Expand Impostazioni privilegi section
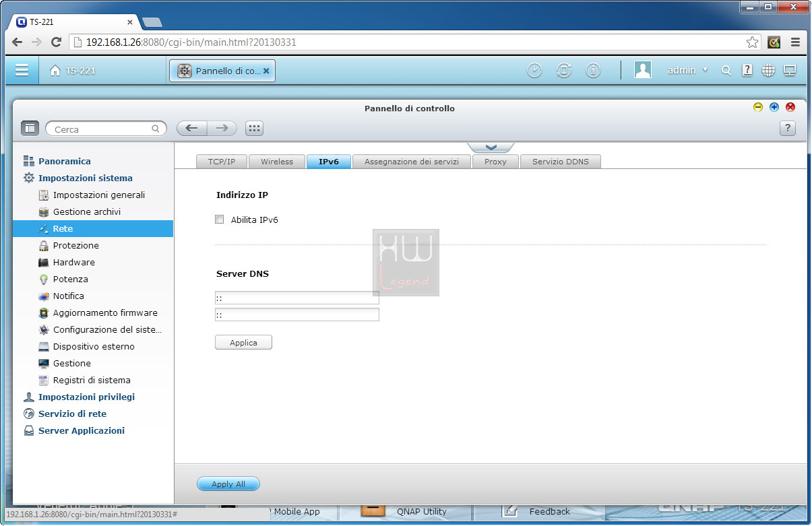812x526 pixels. 86,397
